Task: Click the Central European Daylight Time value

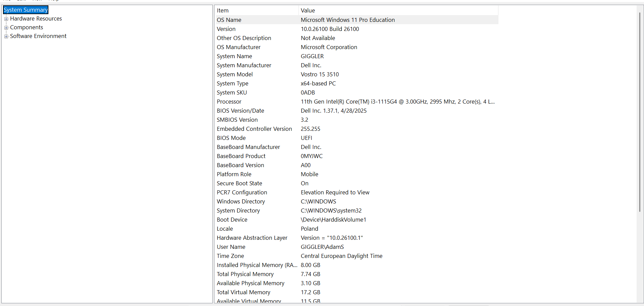Action: (341, 256)
